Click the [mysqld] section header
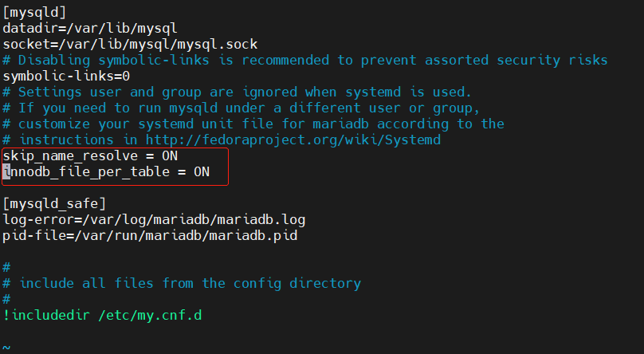Viewport: 644px width, 354px height. pos(34,12)
